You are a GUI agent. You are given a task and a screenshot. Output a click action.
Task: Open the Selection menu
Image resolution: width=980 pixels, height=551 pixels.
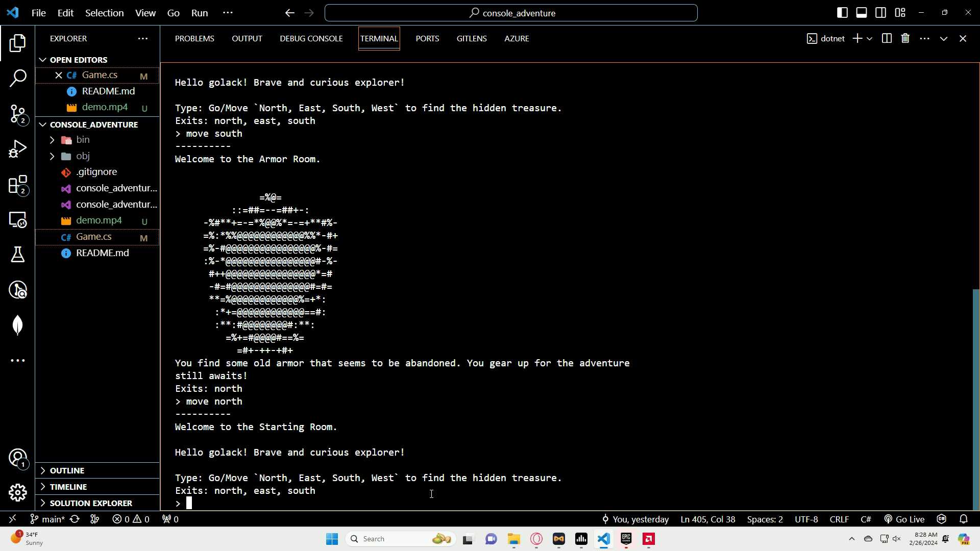click(x=104, y=13)
